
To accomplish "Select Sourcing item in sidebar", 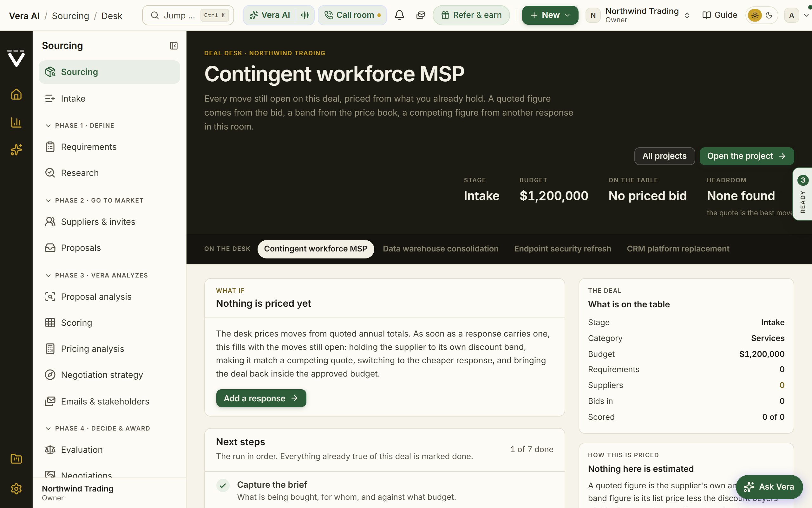I will pyautogui.click(x=109, y=72).
